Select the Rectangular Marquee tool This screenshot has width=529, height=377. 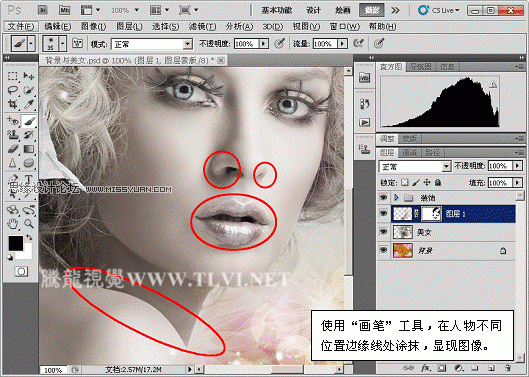coord(13,76)
